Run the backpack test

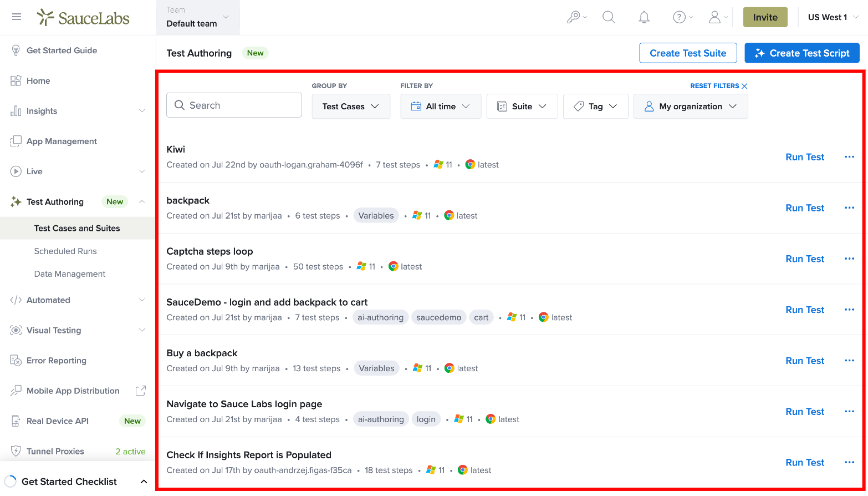pyautogui.click(x=805, y=208)
